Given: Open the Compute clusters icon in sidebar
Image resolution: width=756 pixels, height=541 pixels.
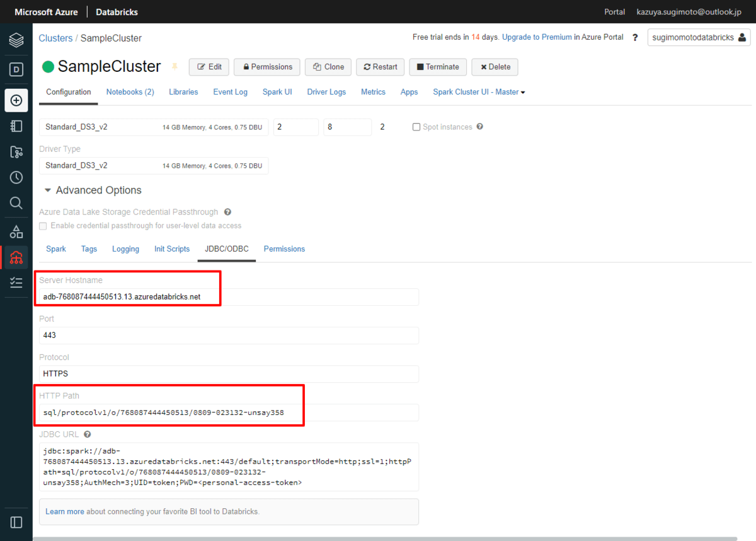Looking at the screenshot, I should (16, 257).
